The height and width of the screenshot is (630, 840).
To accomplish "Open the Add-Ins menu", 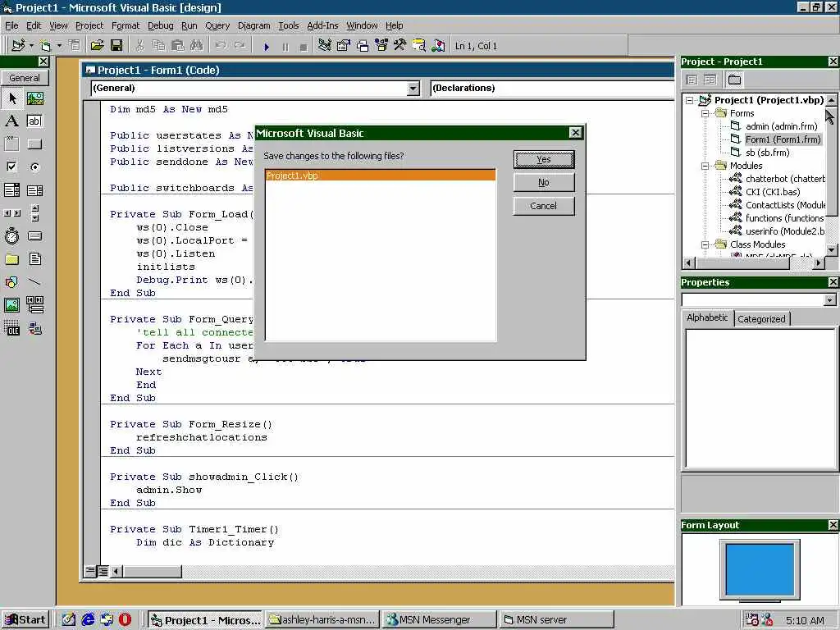I will point(322,25).
